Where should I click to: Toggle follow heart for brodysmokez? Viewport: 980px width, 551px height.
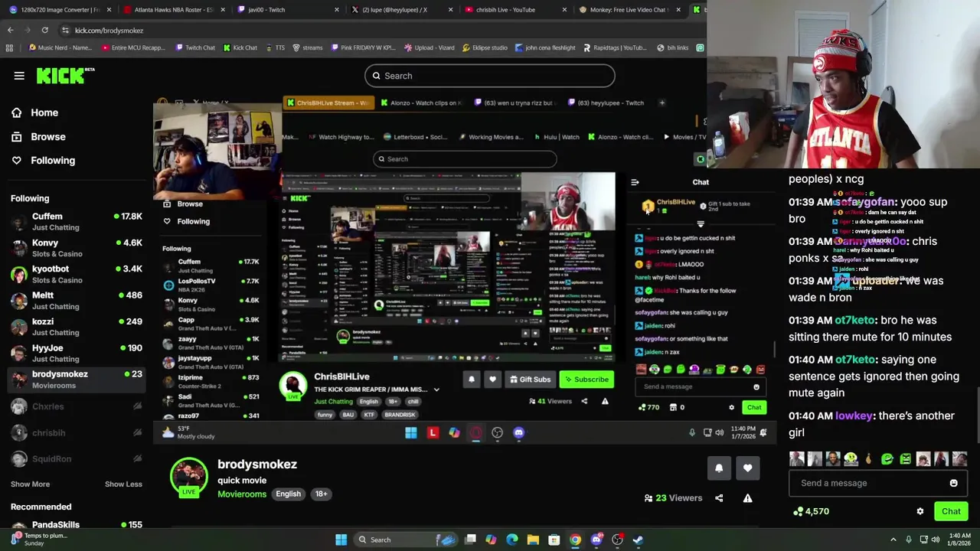pyautogui.click(x=748, y=468)
